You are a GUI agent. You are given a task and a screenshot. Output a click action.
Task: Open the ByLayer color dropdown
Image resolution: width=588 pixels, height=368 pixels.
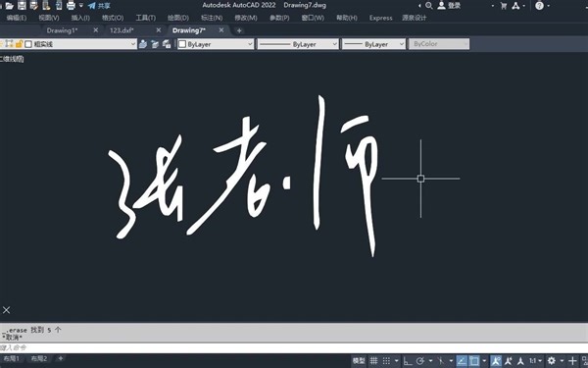pos(216,44)
